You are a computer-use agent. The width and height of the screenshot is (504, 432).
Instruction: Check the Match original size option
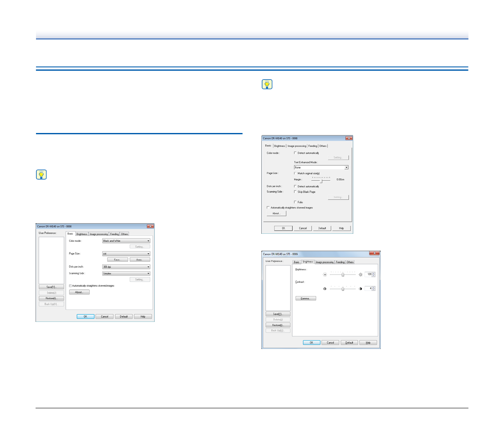[x=295, y=173]
